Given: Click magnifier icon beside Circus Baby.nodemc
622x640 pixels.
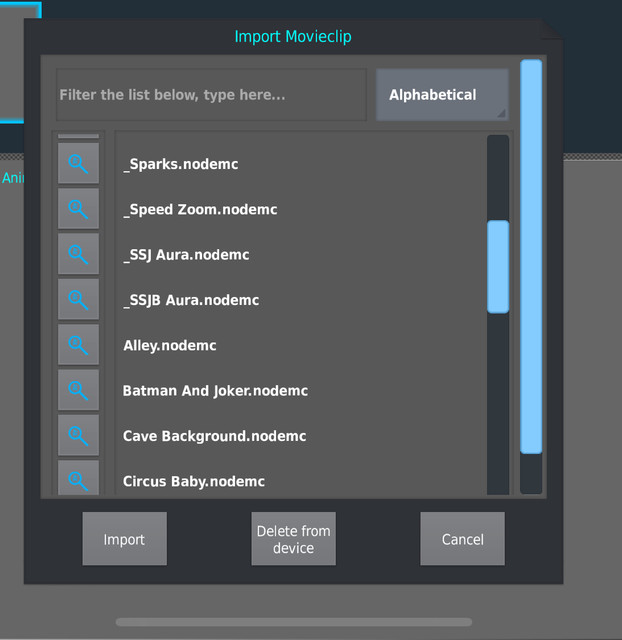Looking at the screenshot, I should pos(78,478).
